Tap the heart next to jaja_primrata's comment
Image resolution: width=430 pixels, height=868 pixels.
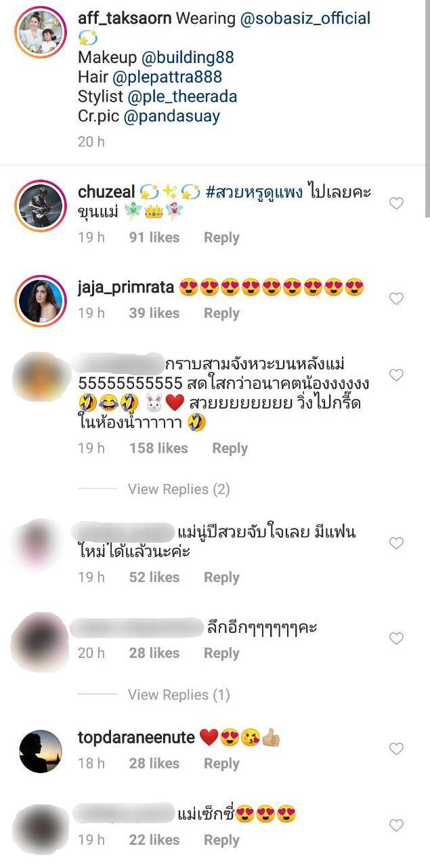click(396, 299)
